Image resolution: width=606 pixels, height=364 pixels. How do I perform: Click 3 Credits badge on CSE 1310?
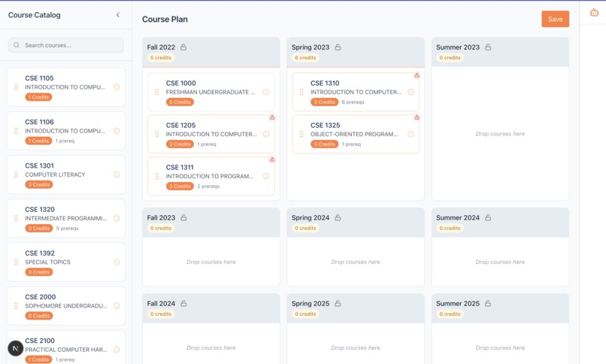(325, 102)
